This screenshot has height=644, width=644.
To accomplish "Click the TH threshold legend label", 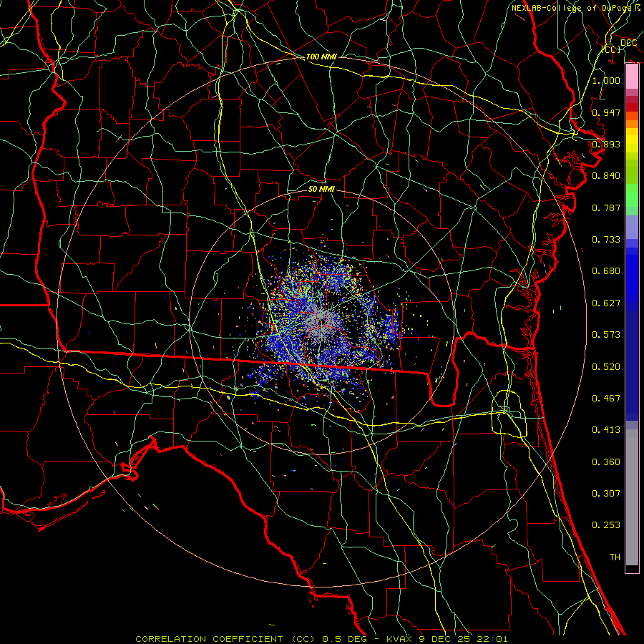I will pos(615,557).
